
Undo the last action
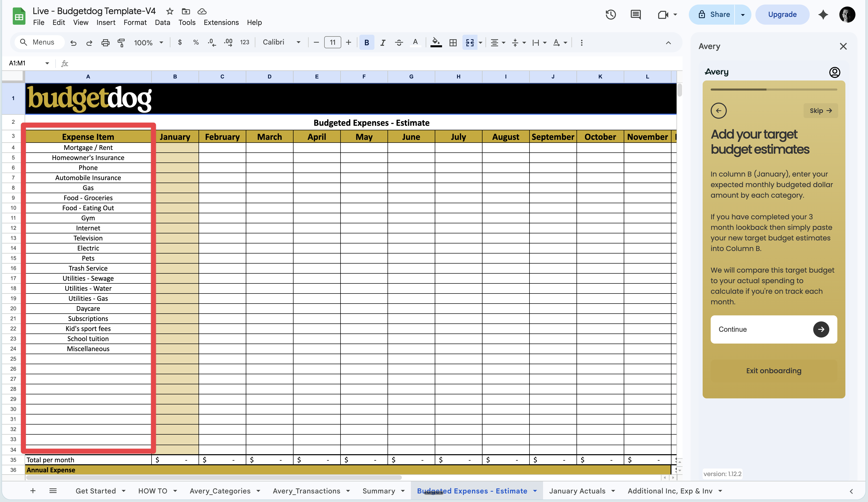pyautogui.click(x=73, y=43)
